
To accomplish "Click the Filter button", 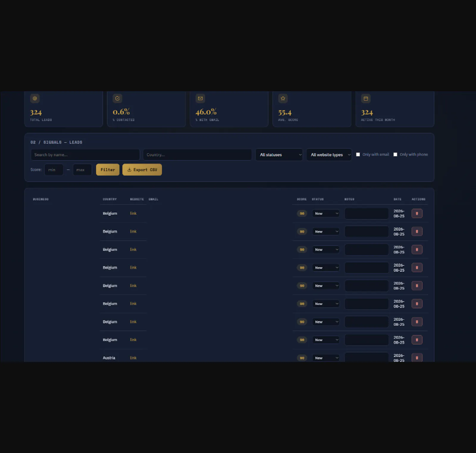I will pos(108,170).
